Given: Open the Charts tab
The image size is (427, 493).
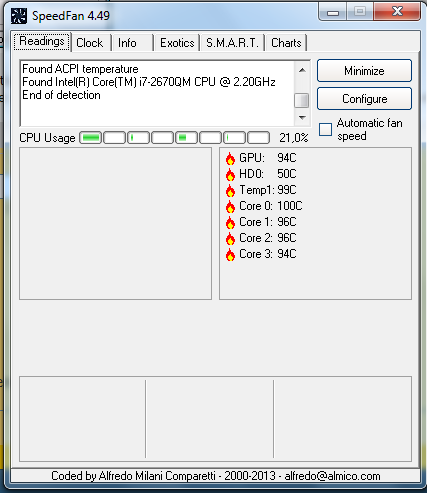Looking at the screenshot, I should pyautogui.click(x=286, y=43).
